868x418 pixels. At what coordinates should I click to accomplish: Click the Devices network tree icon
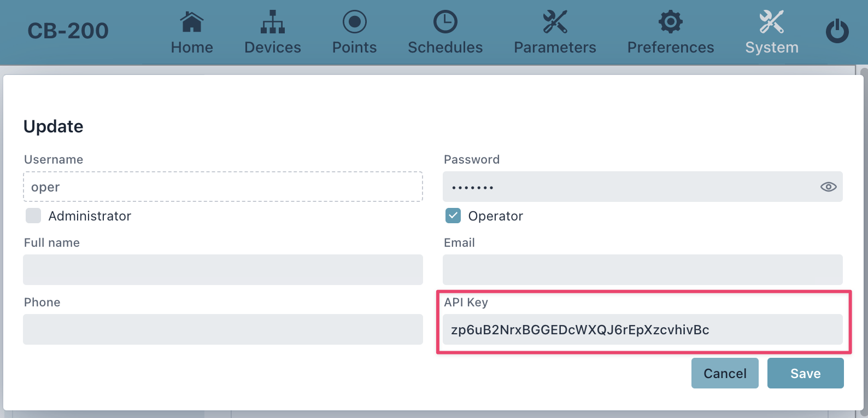click(273, 22)
